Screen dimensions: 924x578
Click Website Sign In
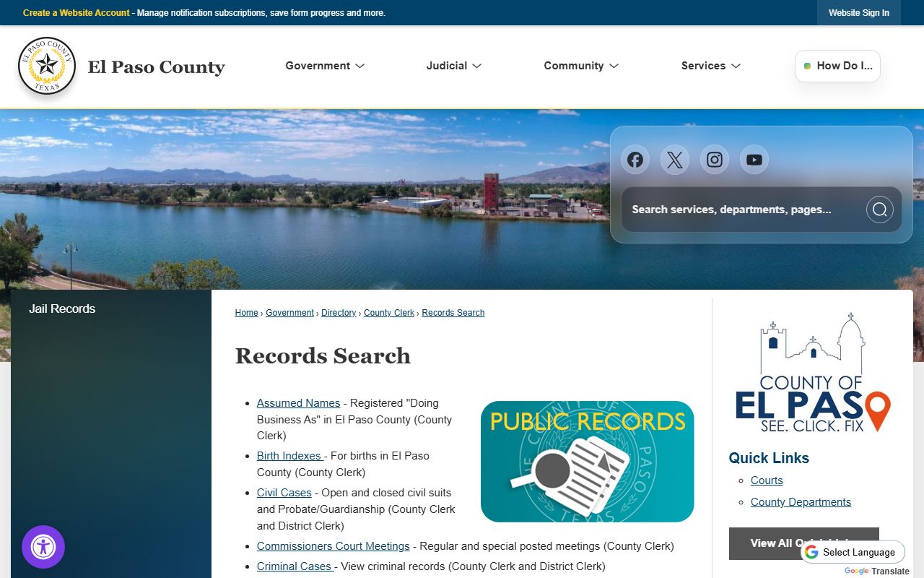[859, 13]
